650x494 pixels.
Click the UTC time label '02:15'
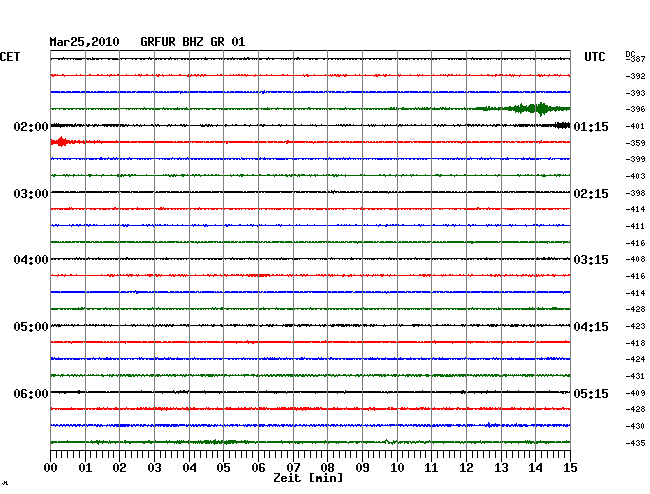591,194
